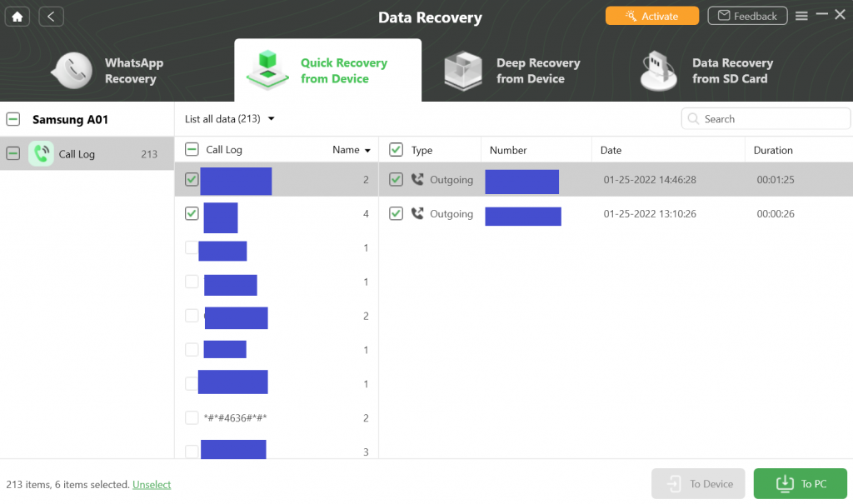Image resolution: width=853 pixels, height=504 pixels.
Task: Click the SD card recovery icon
Action: click(x=659, y=71)
